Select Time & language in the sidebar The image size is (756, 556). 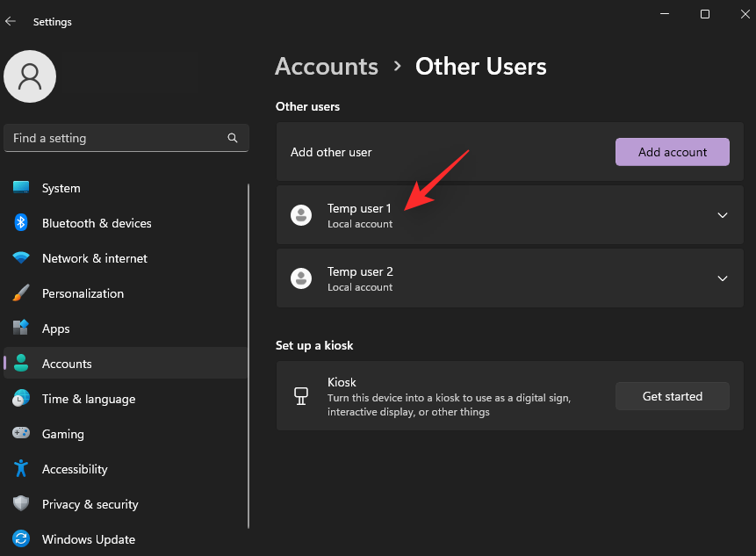[21, 398]
